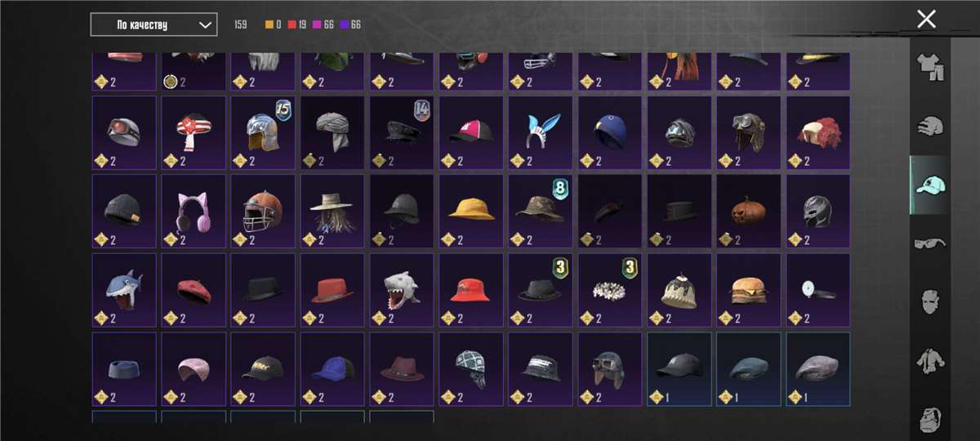
Task: Open the outfit set category in sidebar
Action: 930,68
